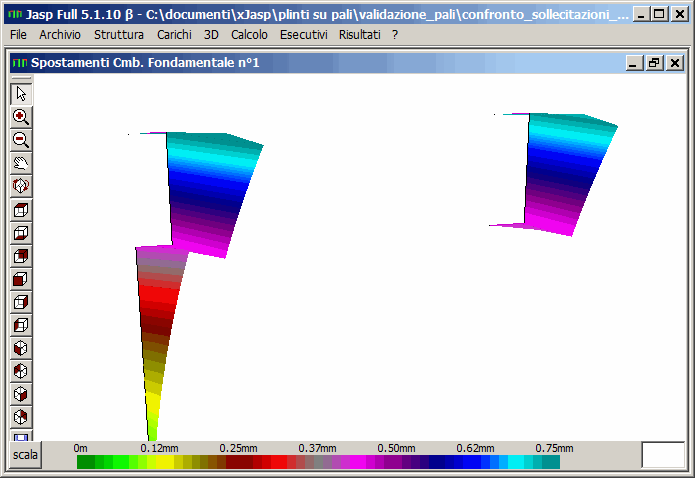Switch to right view cube (red right face)
The image size is (695, 478).
[x=21, y=302]
